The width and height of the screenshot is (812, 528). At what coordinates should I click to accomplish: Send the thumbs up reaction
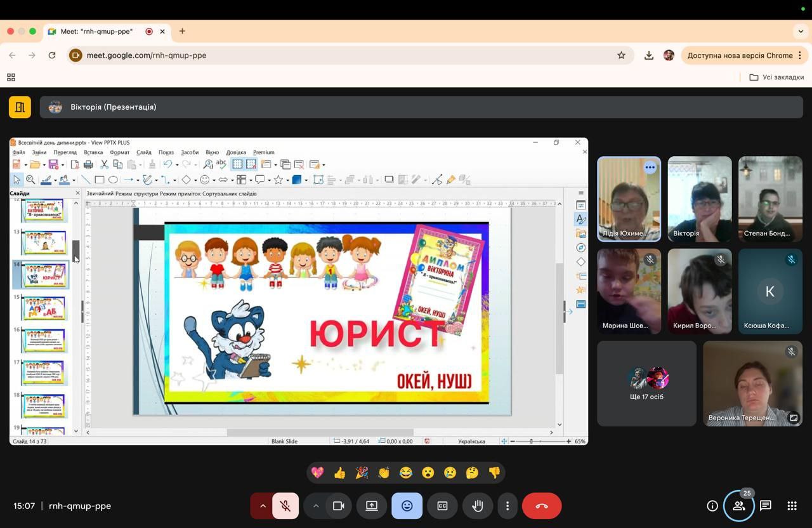coord(339,473)
